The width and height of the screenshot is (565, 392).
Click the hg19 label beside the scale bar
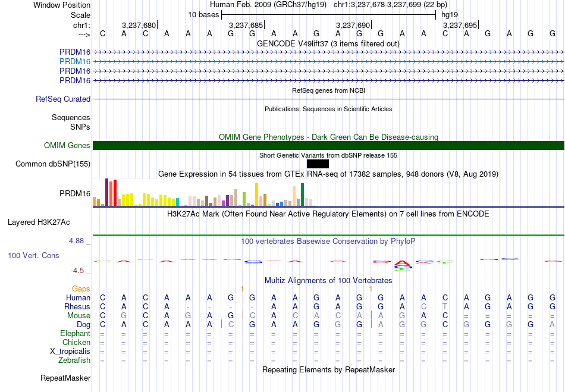point(450,15)
